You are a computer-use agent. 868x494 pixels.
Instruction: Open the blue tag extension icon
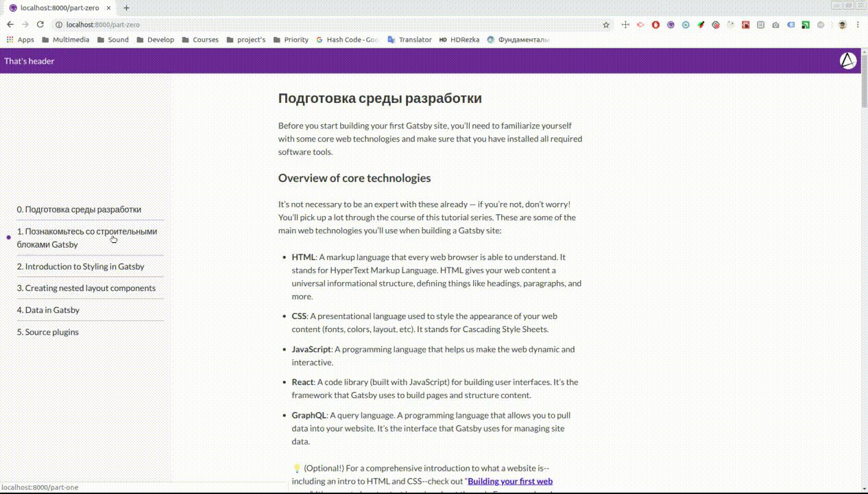point(791,25)
